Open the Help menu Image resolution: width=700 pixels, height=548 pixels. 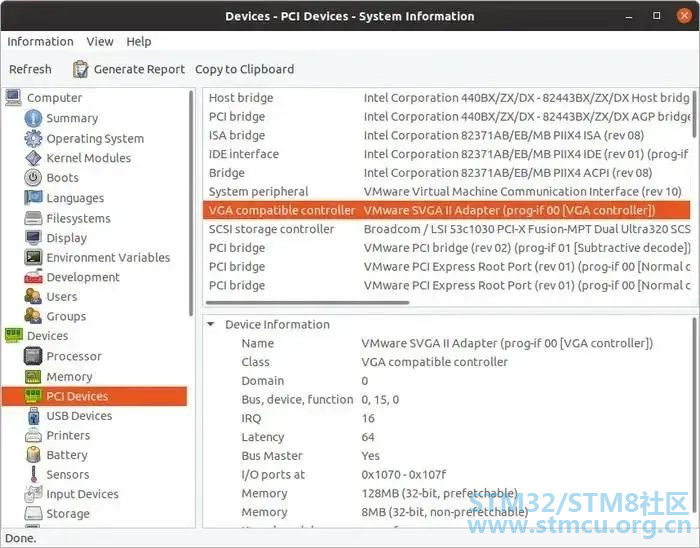pyautogui.click(x=139, y=42)
